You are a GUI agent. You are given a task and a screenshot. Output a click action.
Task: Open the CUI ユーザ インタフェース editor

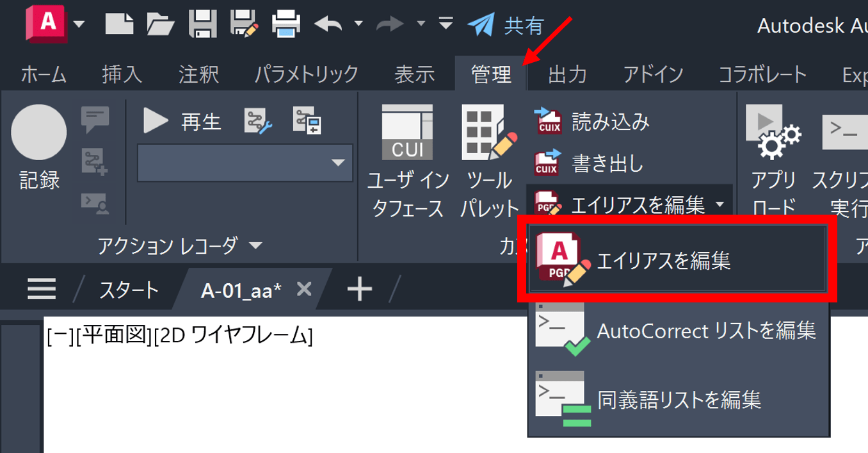point(407,163)
